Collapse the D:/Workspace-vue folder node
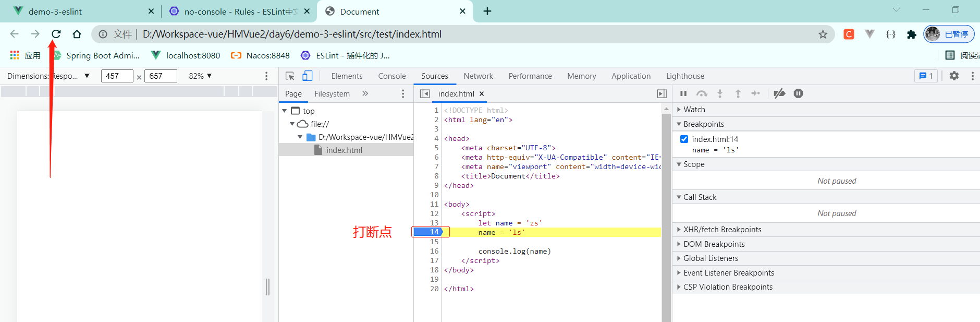980x322 pixels. click(x=300, y=137)
